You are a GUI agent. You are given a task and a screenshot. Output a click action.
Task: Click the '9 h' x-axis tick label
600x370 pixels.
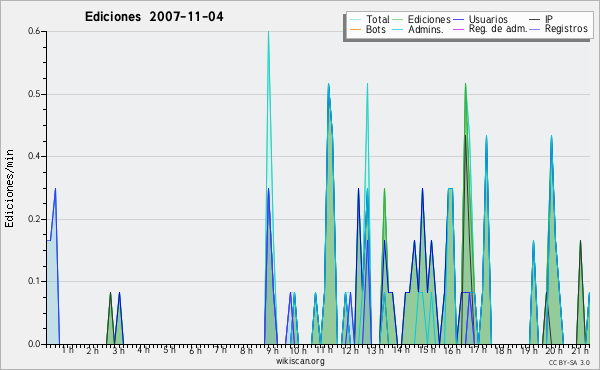[272, 350]
